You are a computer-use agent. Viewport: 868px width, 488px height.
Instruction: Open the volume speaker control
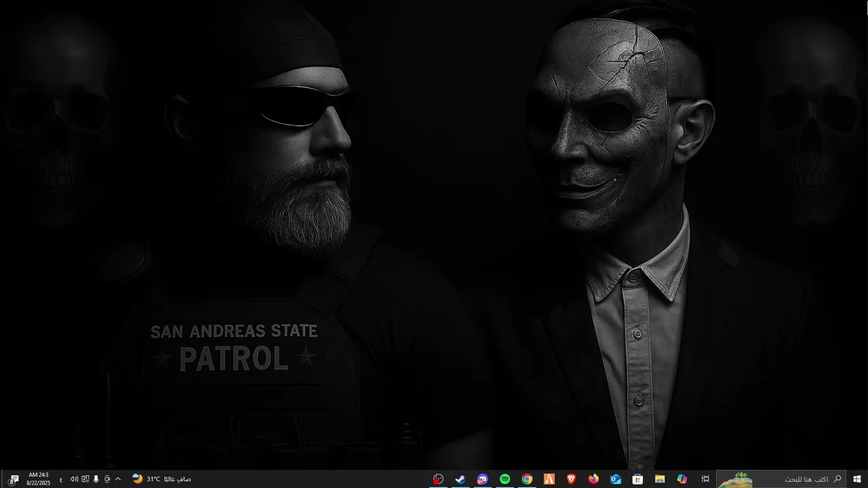coord(74,479)
